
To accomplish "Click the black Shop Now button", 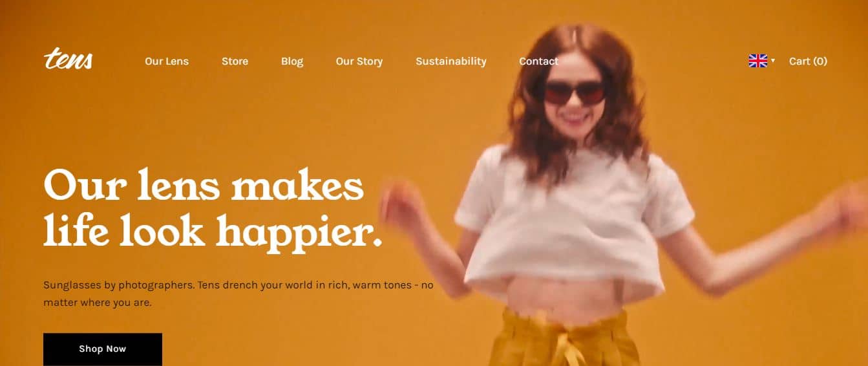I will [103, 349].
